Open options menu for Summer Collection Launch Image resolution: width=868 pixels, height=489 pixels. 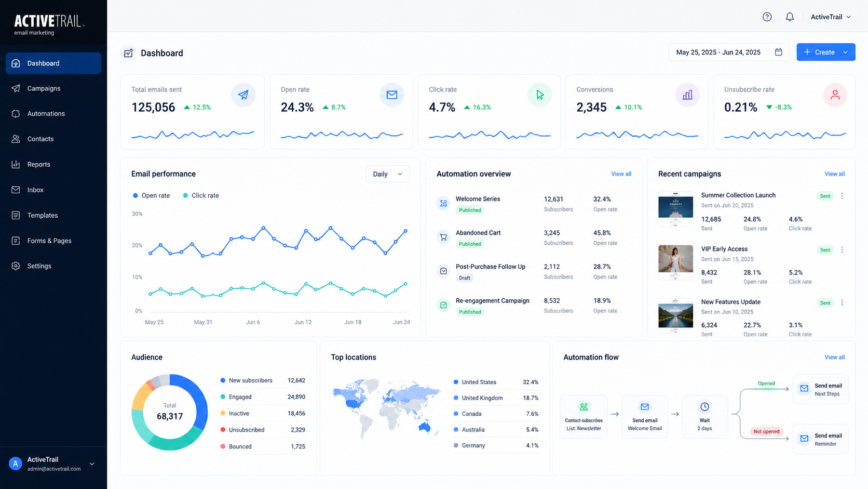point(842,196)
